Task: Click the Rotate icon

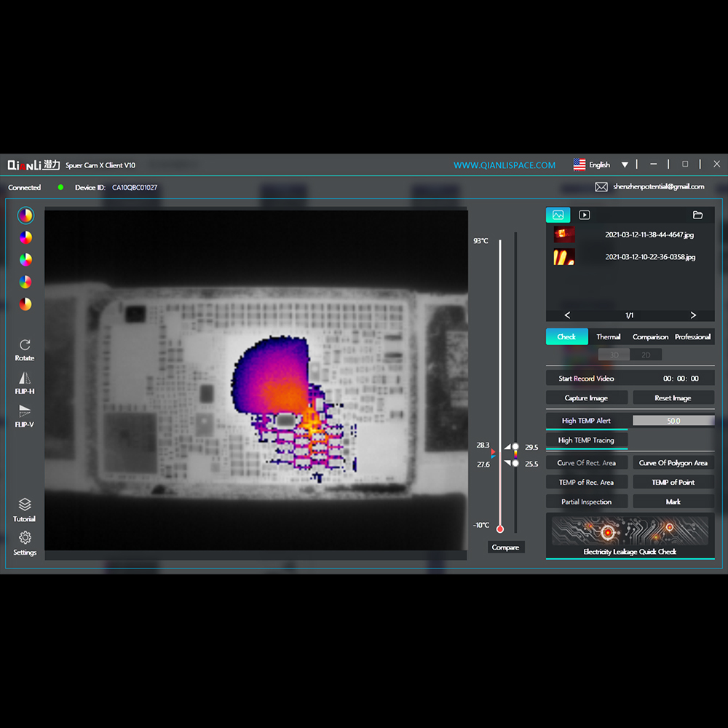Action: (x=25, y=344)
